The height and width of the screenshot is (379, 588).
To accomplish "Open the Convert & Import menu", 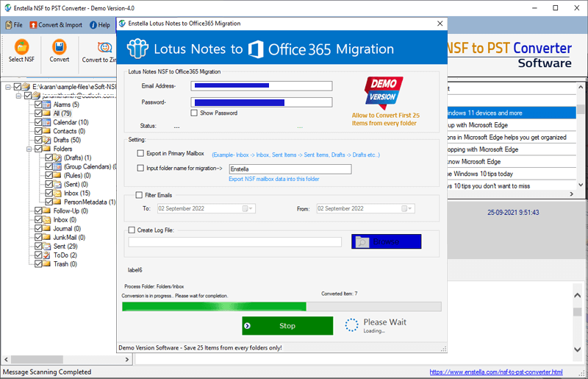I will tap(56, 25).
